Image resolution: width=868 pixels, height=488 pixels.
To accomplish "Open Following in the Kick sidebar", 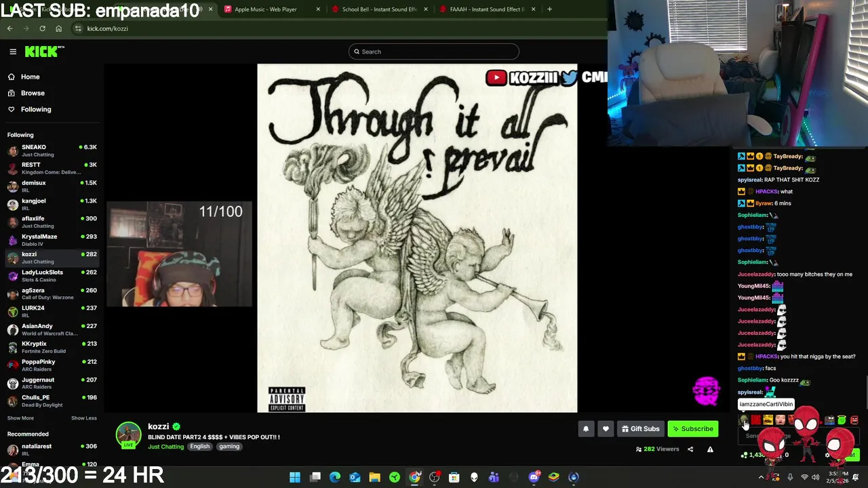I will [52, 109].
